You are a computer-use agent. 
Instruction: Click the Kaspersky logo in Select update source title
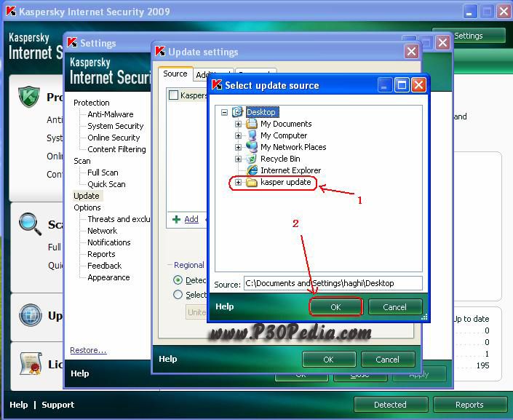[217, 84]
